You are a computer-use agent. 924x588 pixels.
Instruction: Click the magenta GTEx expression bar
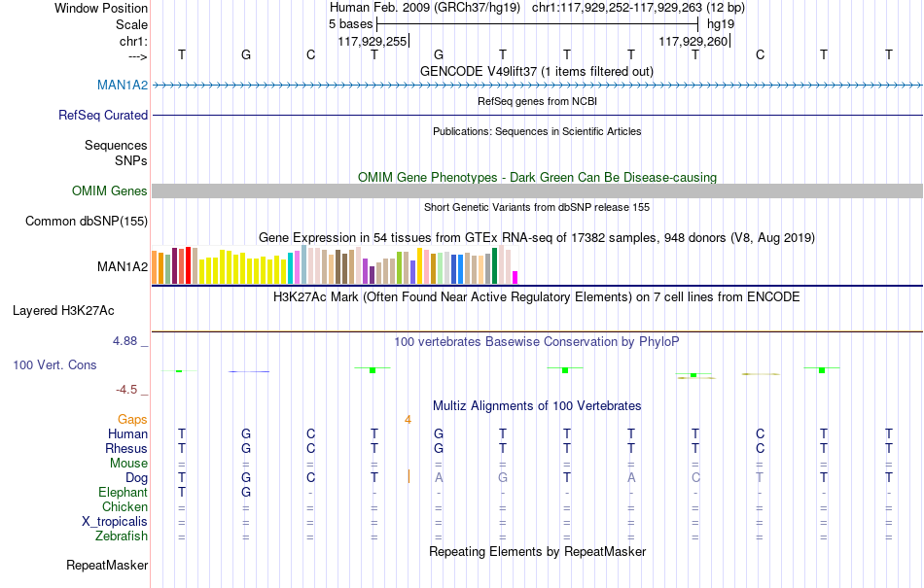(515, 277)
